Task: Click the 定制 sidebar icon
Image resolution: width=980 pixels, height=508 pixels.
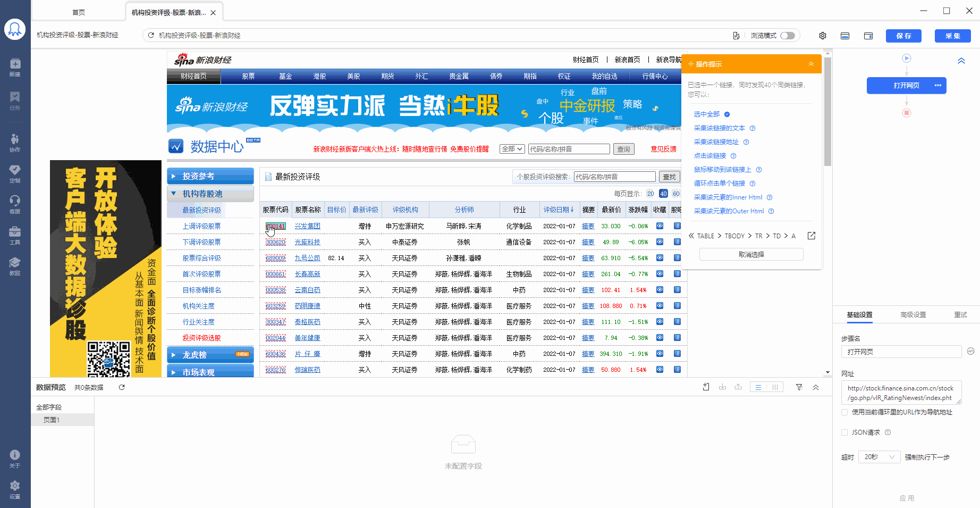Action: click(15, 173)
